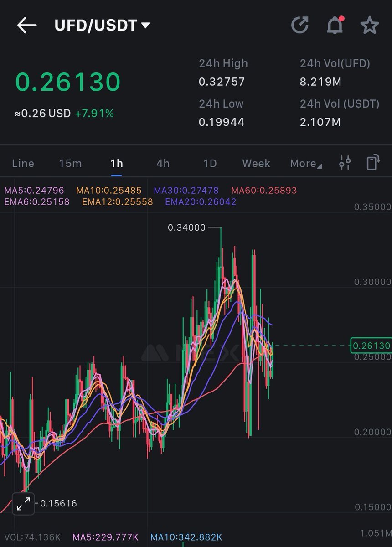Expand the More timeframe options
Screen dimensions: 392x547
(x=305, y=163)
